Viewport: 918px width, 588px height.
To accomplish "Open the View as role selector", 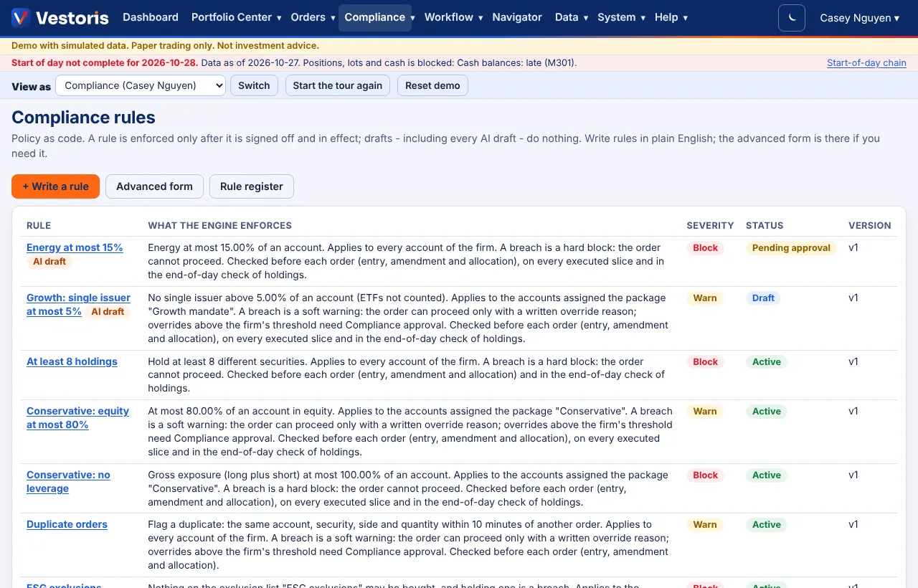I will tap(141, 85).
